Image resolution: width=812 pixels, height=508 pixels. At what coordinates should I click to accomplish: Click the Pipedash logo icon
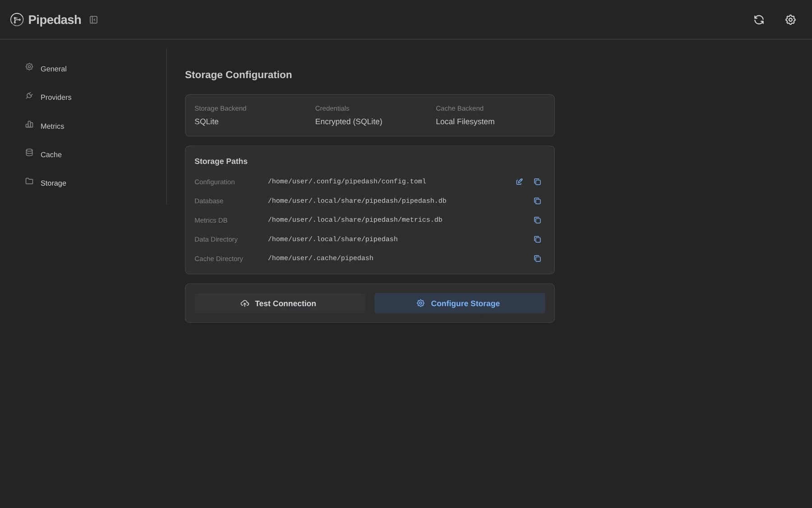[x=17, y=19]
